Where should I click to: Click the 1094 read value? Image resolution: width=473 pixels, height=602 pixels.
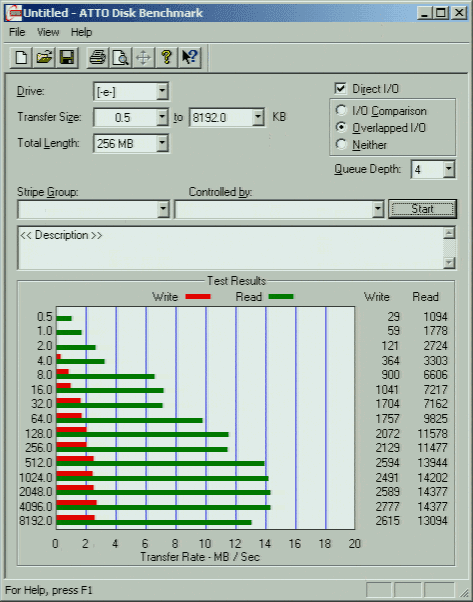coord(435,317)
